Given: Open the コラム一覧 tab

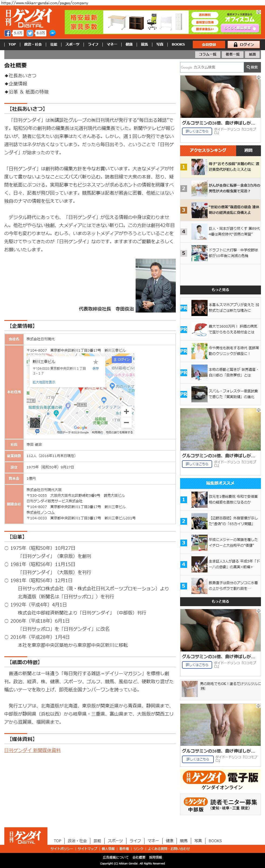Looking at the screenshot, I should [207, 54].
